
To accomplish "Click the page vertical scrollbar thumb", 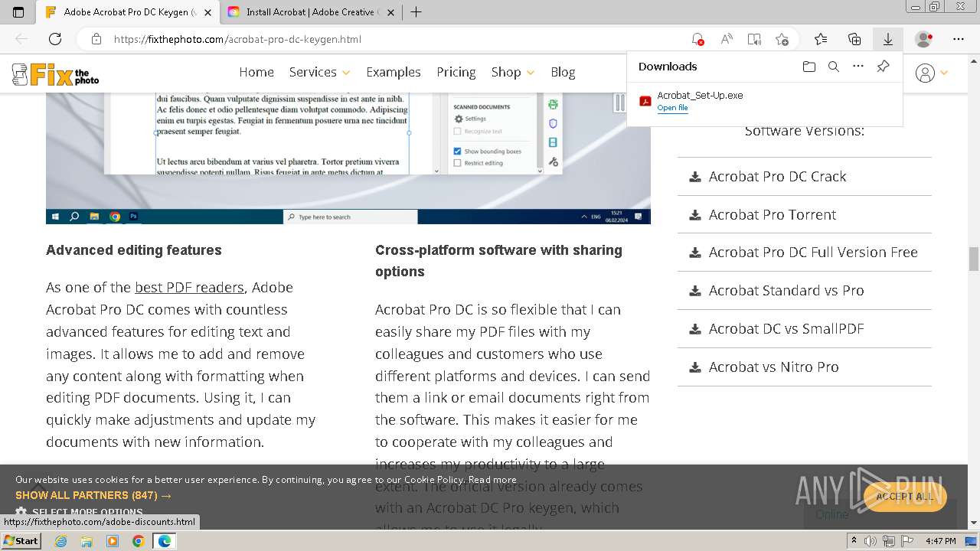I will (x=974, y=259).
